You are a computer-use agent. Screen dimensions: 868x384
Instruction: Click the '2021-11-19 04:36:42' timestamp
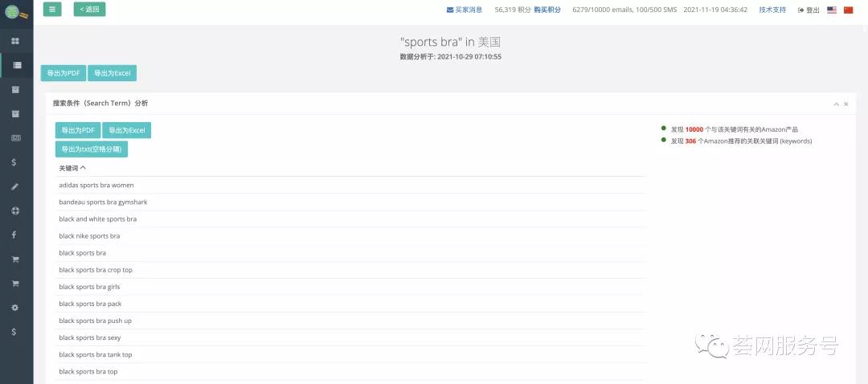point(715,10)
